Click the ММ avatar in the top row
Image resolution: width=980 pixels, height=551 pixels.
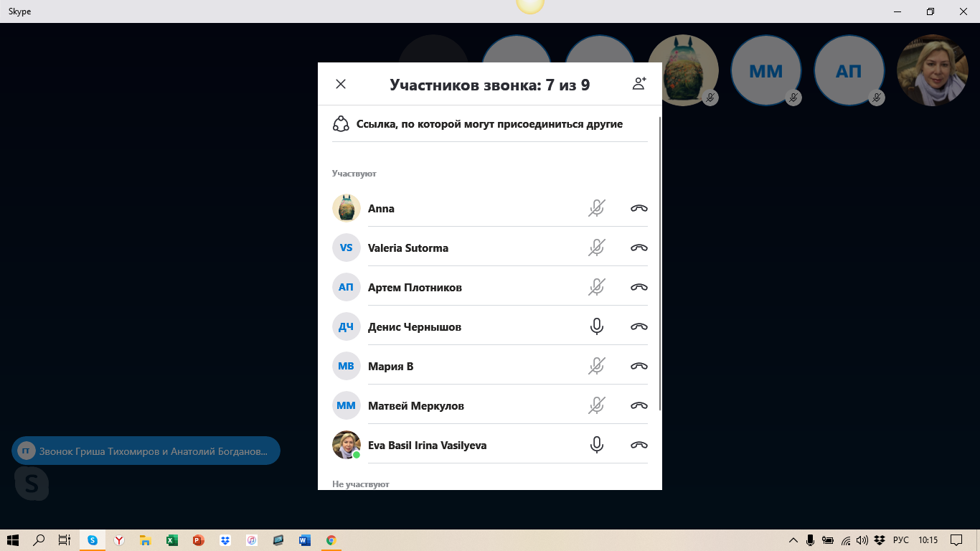coord(765,70)
